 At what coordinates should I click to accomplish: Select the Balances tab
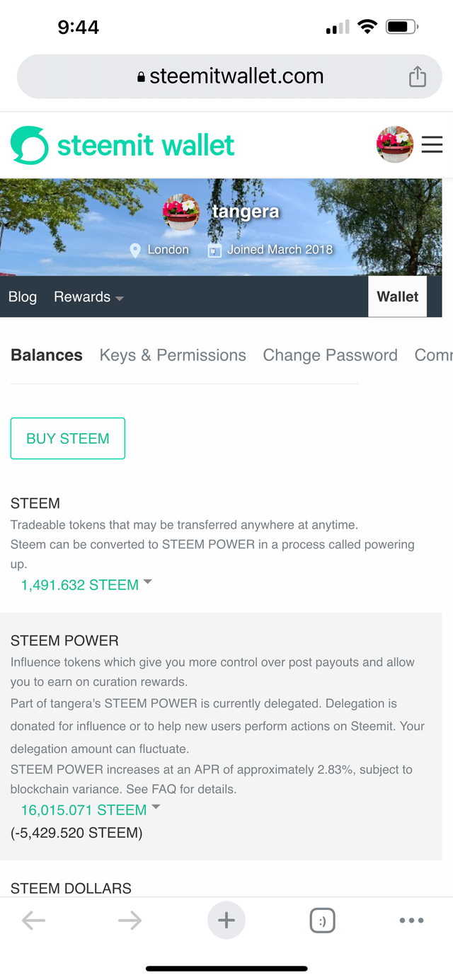pos(47,355)
